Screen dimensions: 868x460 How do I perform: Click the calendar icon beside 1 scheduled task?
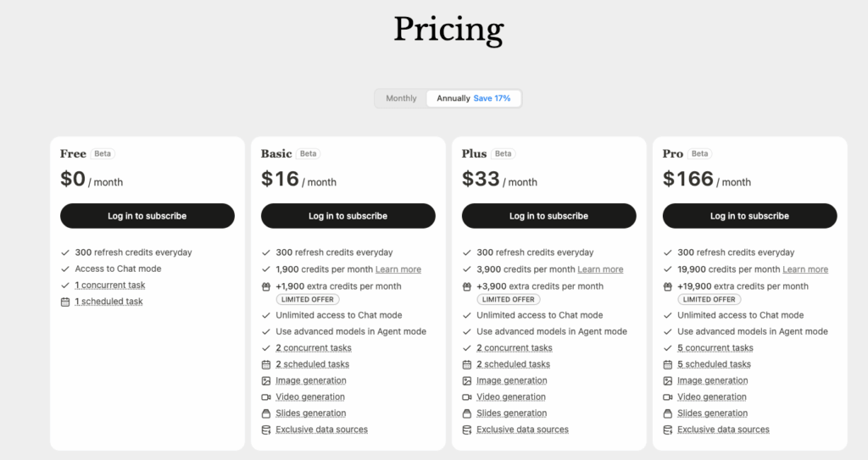pos(64,302)
